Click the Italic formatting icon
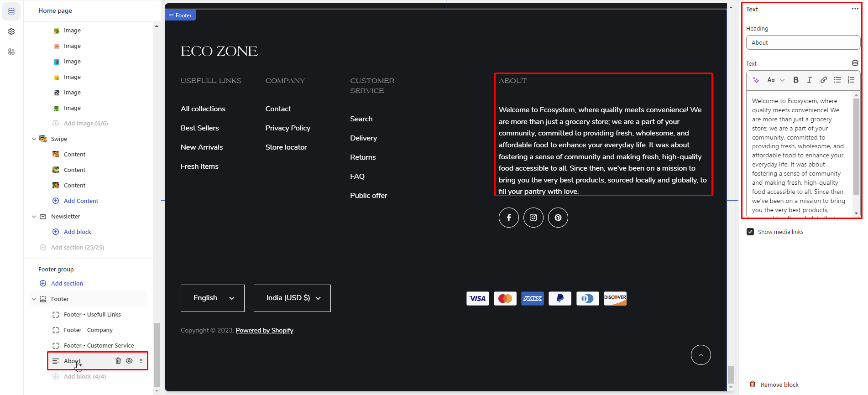868x395 pixels. [x=809, y=80]
